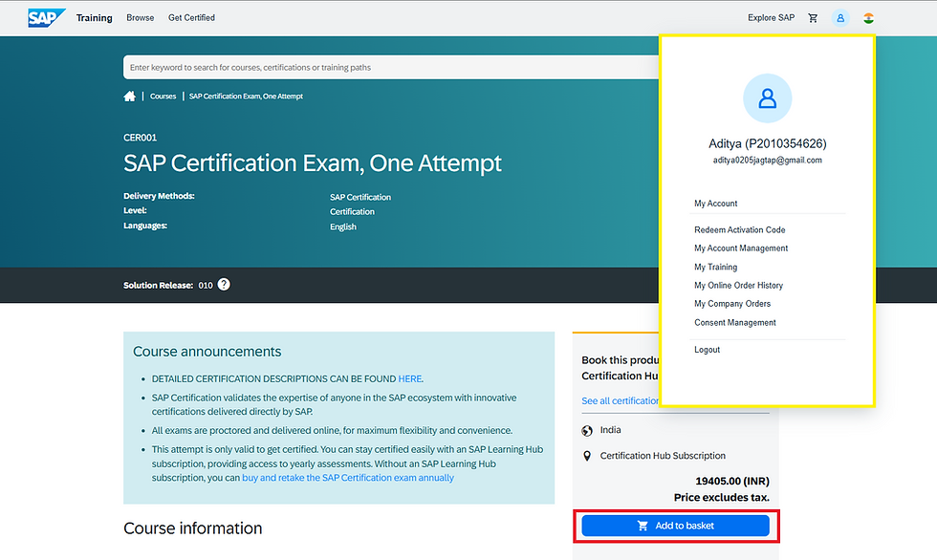This screenshot has width=937, height=560.
Task: Click the home breadcrumb icon
Action: (x=130, y=97)
